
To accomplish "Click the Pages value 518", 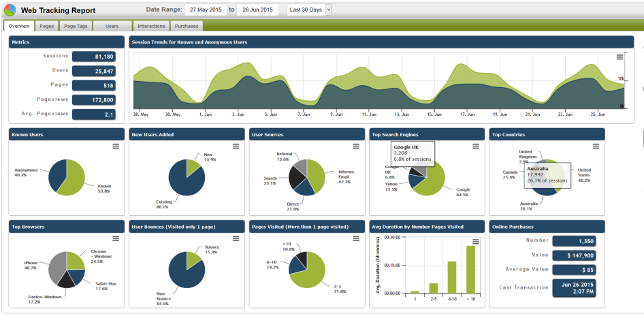I will [94, 86].
